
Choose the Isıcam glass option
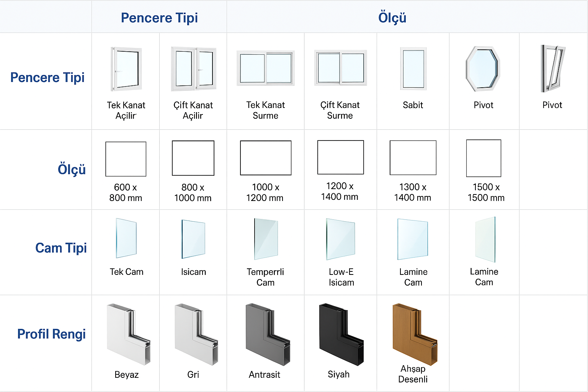[x=193, y=239]
